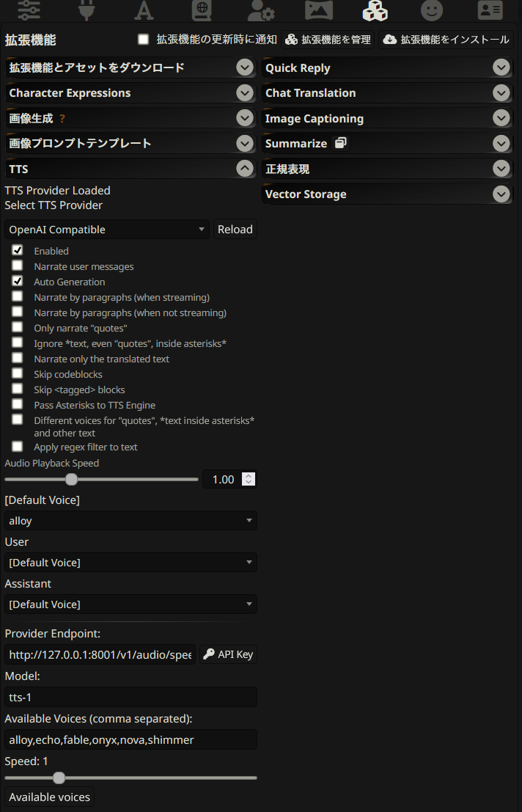522x812 pixels.
Task: Open the user settings person-gear icon
Action: coord(260,10)
